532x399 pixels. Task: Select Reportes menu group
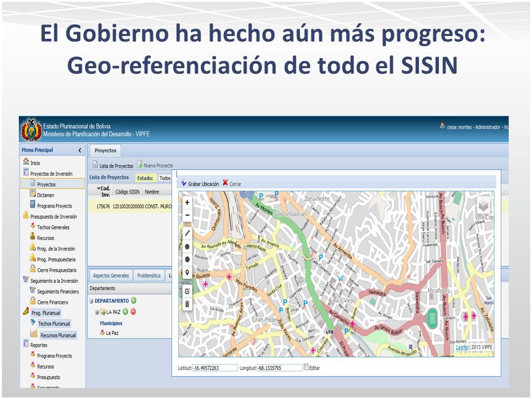(x=35, y=345)
